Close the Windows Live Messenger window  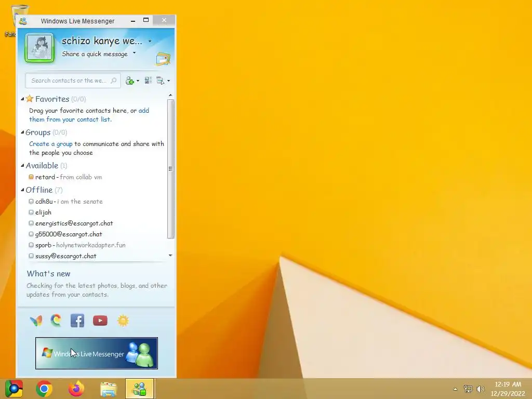click(x=164, y=20)
